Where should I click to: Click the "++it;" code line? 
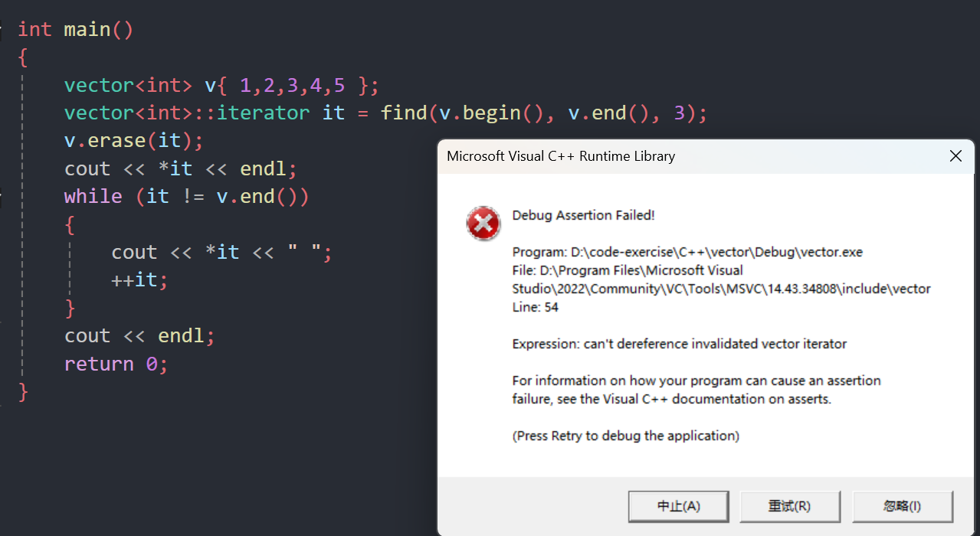pos(139,280)
